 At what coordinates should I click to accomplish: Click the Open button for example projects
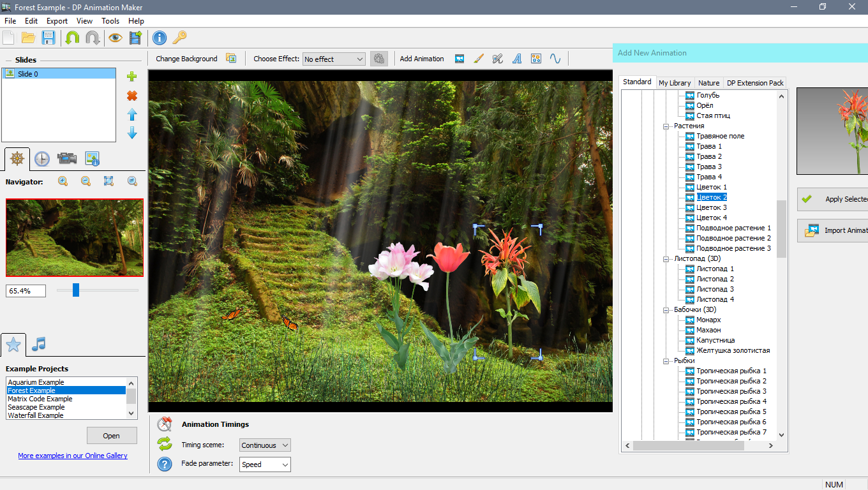112,436
